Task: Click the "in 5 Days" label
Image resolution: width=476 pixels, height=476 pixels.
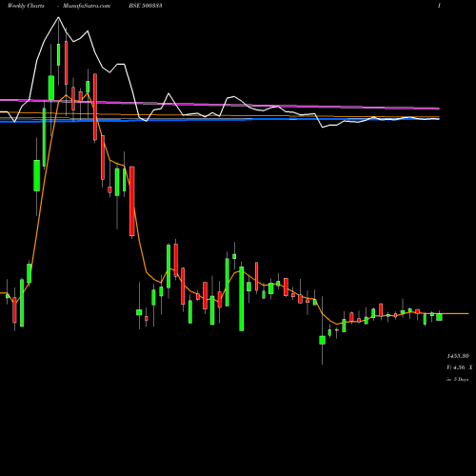Action: [x=458, y=379]
